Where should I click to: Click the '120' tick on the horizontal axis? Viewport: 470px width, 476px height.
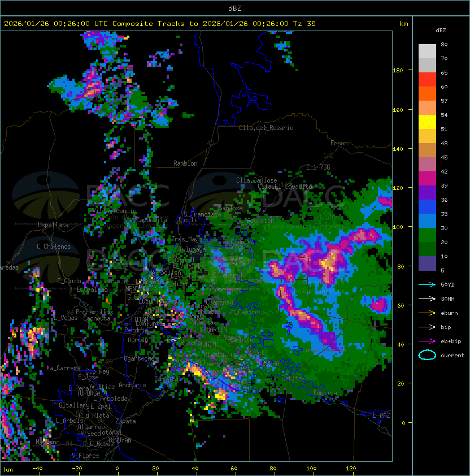(x=351, y=469)
